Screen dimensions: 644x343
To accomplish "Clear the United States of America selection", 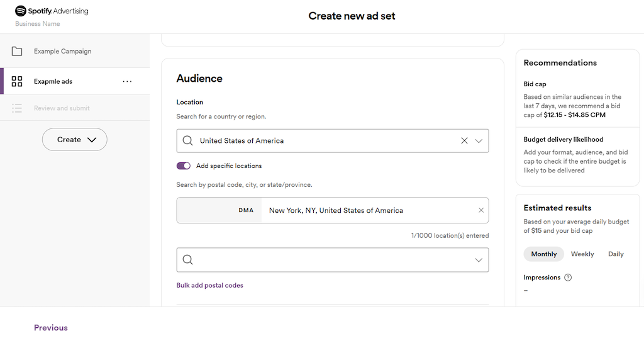I will 464,140.
